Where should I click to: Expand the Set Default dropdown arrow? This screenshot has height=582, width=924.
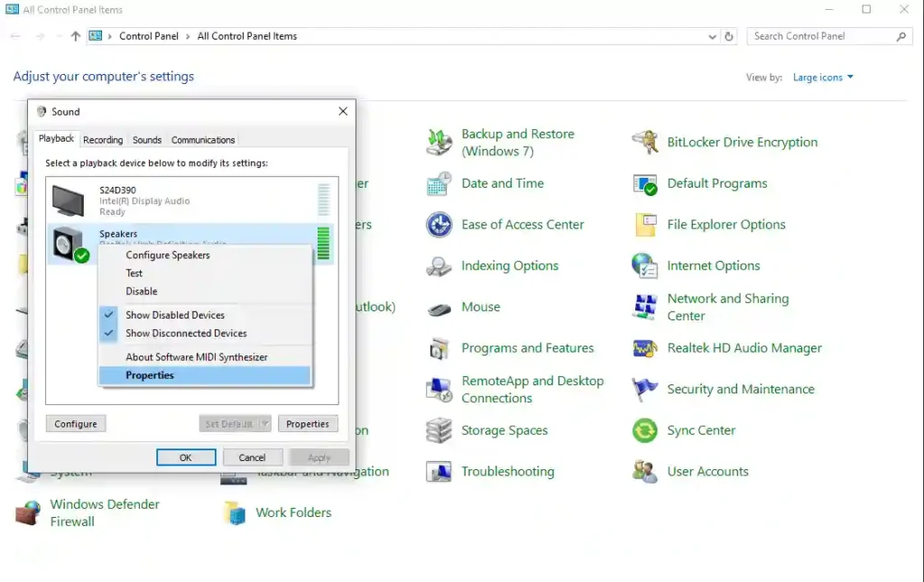(x=265, y=423)
